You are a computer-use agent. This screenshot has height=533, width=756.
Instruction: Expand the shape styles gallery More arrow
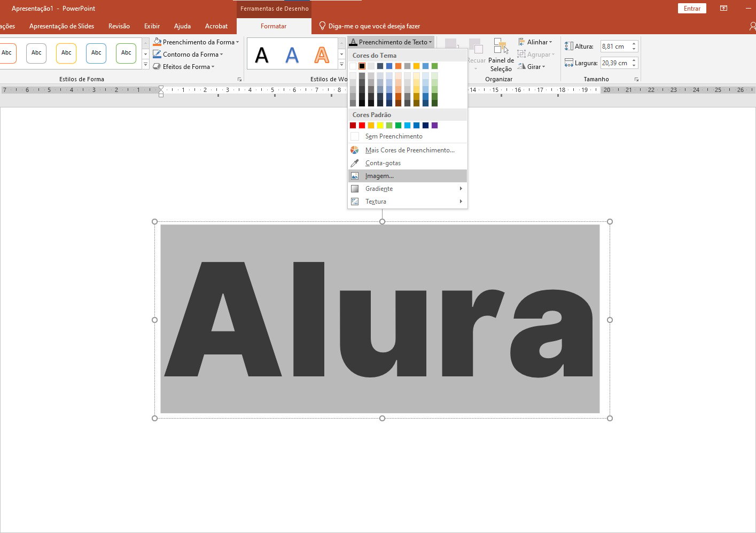pos(145,65)
